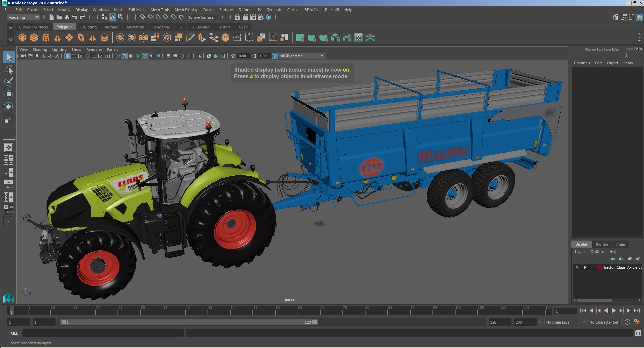
Task: Toggle smooth shade all cube icon
Action: pyautogui.click(x=125, y=56)
